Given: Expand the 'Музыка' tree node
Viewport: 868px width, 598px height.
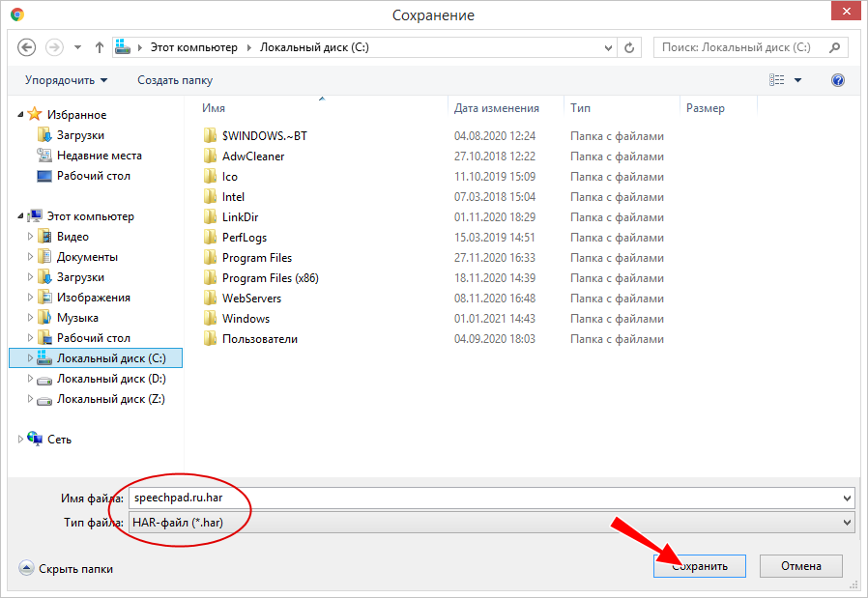Looking at the screenshot, I should (x=30, y=318).
